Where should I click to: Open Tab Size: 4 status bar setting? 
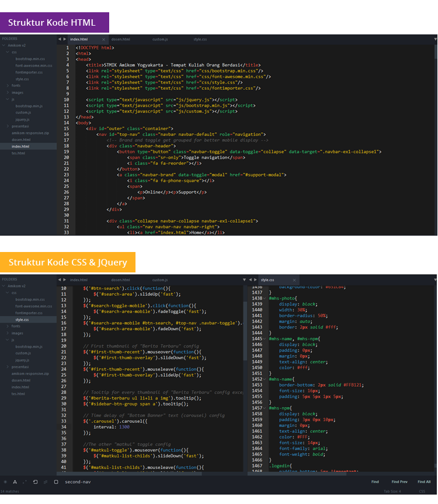(x=392, y=492)
